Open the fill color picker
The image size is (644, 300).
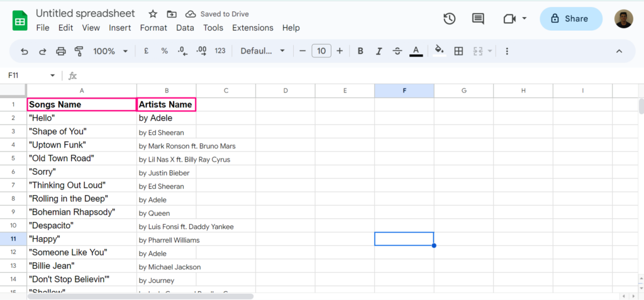point(440,51)
